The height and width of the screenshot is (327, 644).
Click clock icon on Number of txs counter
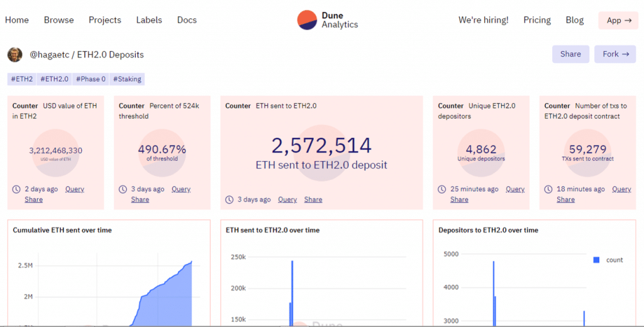click(548, 189)
